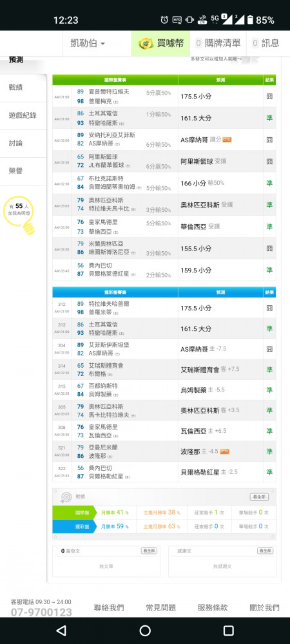This screenshot has width=290, height=644.
Task: Open the 購牌清單 tab
Action: 218,43
